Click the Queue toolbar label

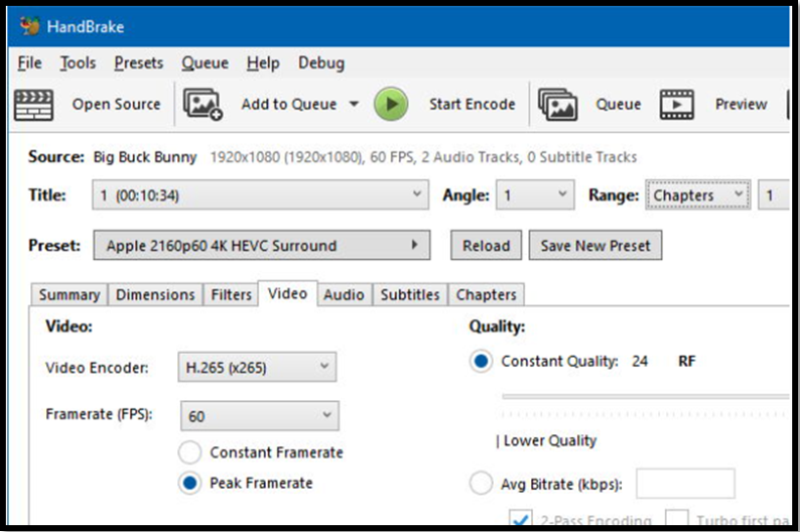point(618,104)
